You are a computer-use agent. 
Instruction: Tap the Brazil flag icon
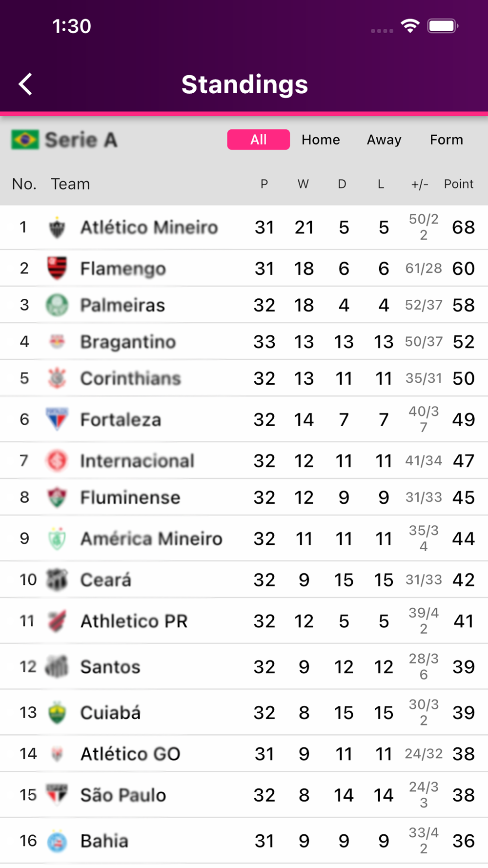[x=25, y=140]
